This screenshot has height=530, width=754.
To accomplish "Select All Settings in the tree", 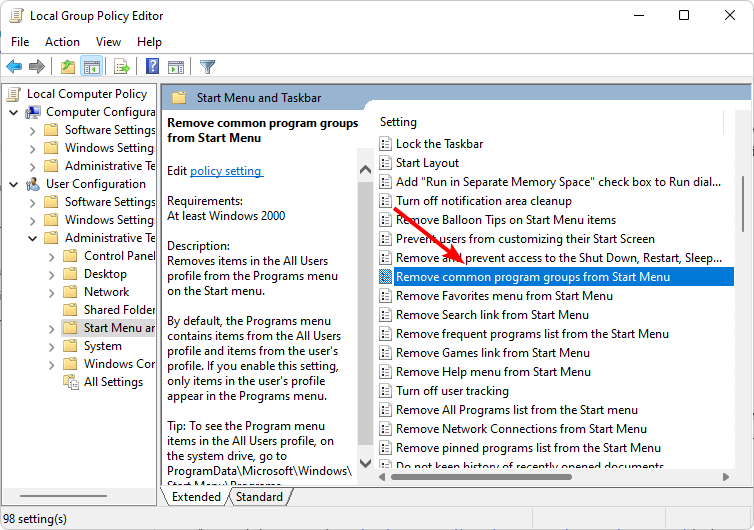I will [113, 382].
